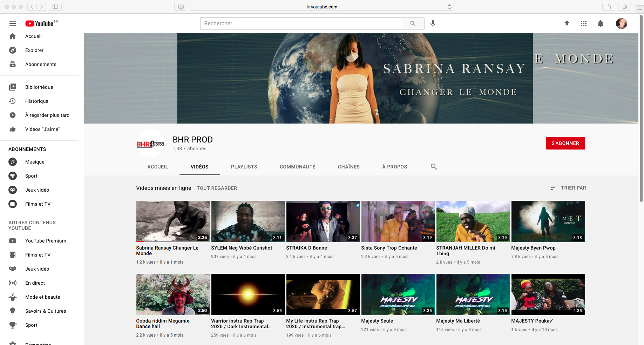This screenshot has width=644, height=345.
Task: Open the À propos tab
Action: pyautogui.click(x=395, y=167)
